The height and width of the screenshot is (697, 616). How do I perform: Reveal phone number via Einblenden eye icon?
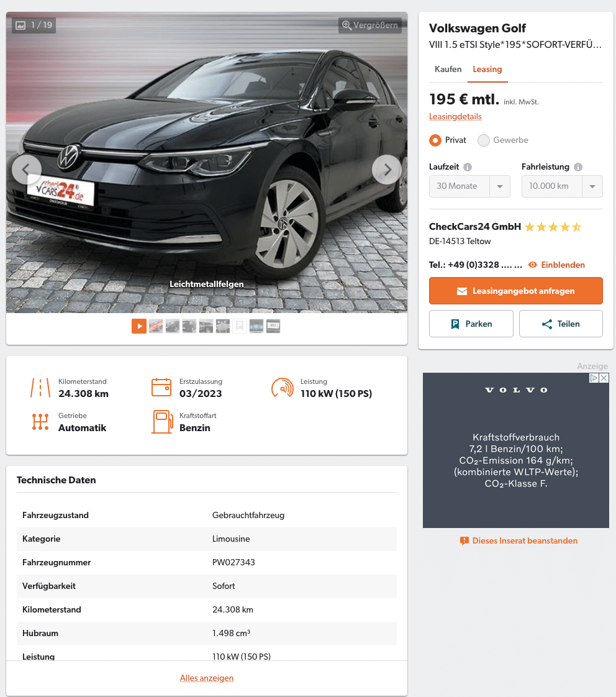[x=532, y=265]
